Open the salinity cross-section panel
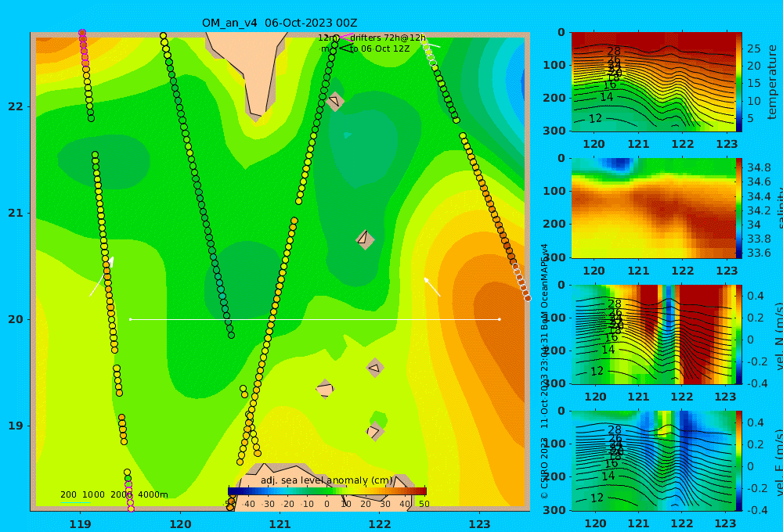The width and height of the screenshot is (783, 532). [x=653, y=208]
